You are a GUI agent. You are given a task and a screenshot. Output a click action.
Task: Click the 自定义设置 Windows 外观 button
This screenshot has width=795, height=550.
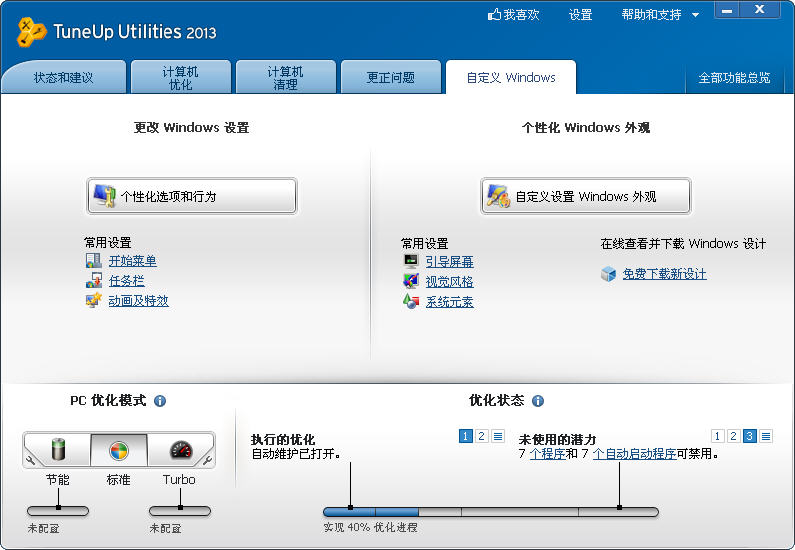coord(586,196)
